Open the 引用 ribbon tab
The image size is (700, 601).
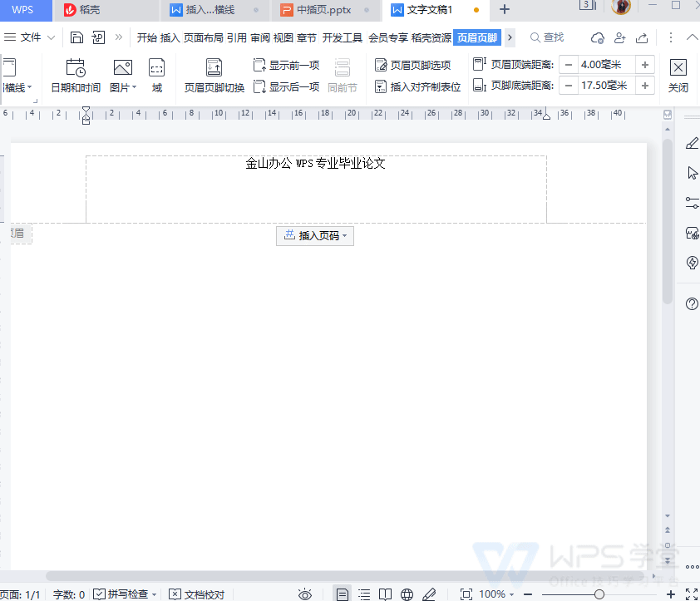coord(237,38)
